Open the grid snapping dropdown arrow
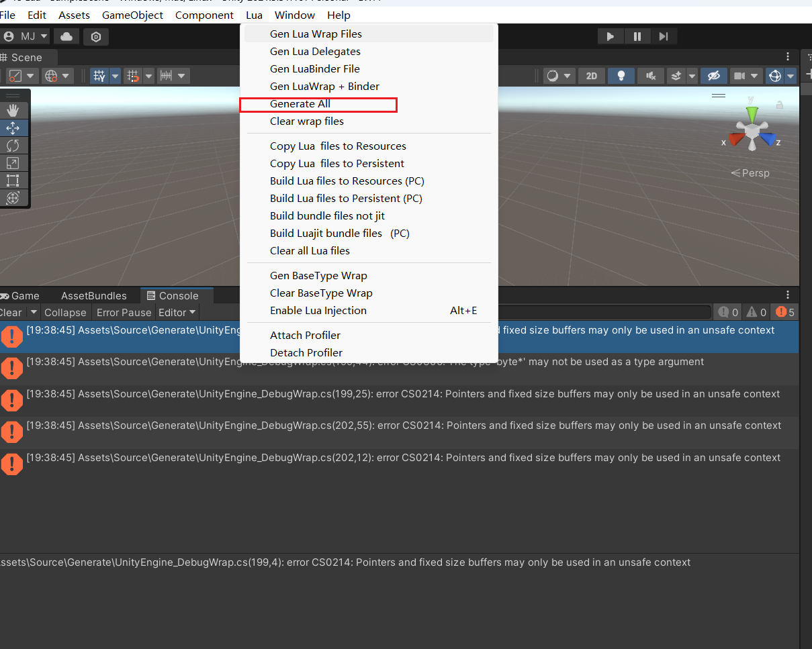Viewport: 812px width, 649px height. point(115,76)
